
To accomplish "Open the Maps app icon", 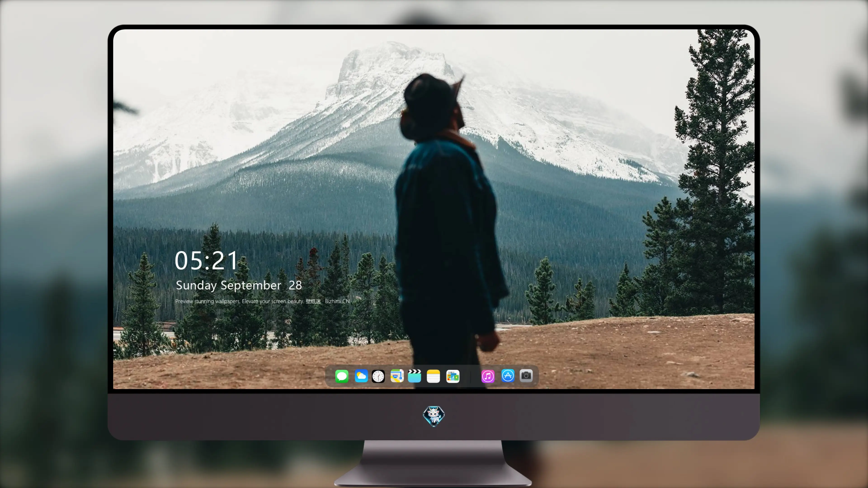I will (x=397, y=376).
